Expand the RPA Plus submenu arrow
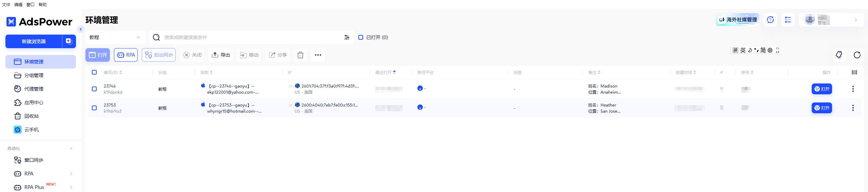This screenshot has height=192, width=868. point(71,187)
